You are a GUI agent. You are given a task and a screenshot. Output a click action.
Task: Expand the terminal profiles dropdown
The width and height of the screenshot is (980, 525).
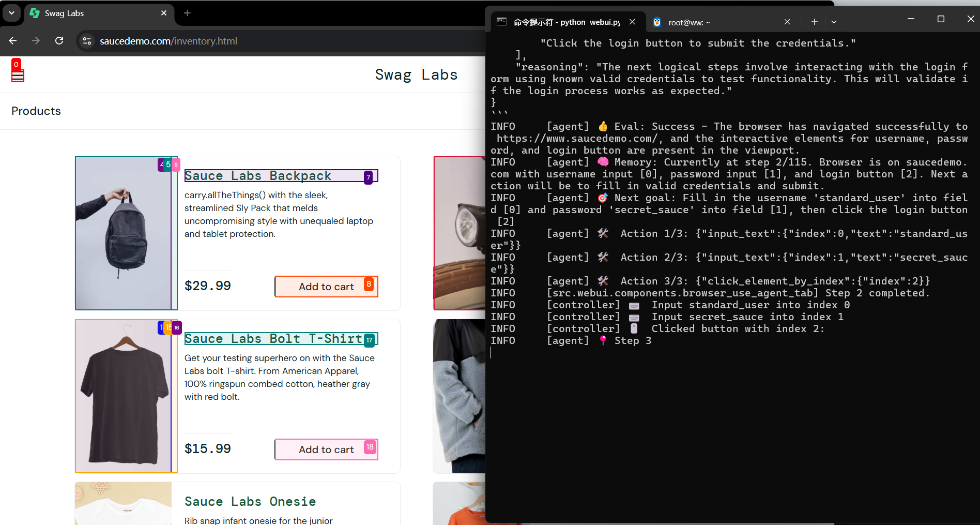coord(834,22)
